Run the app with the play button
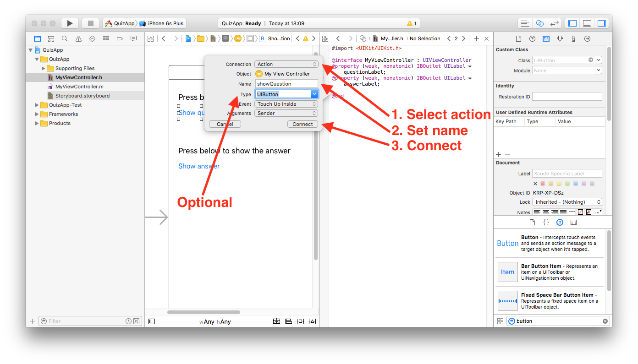 70,23
